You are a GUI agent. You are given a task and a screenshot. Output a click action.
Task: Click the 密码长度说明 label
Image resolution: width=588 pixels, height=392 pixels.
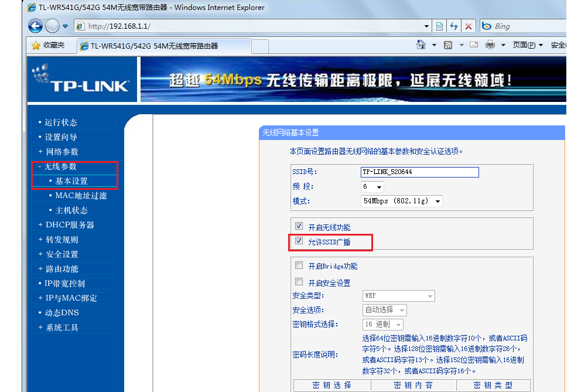[x=315, y=354]
